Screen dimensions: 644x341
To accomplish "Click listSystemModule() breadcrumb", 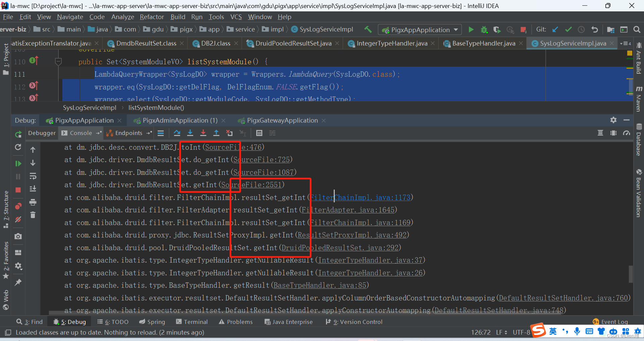I will [156, 108].
